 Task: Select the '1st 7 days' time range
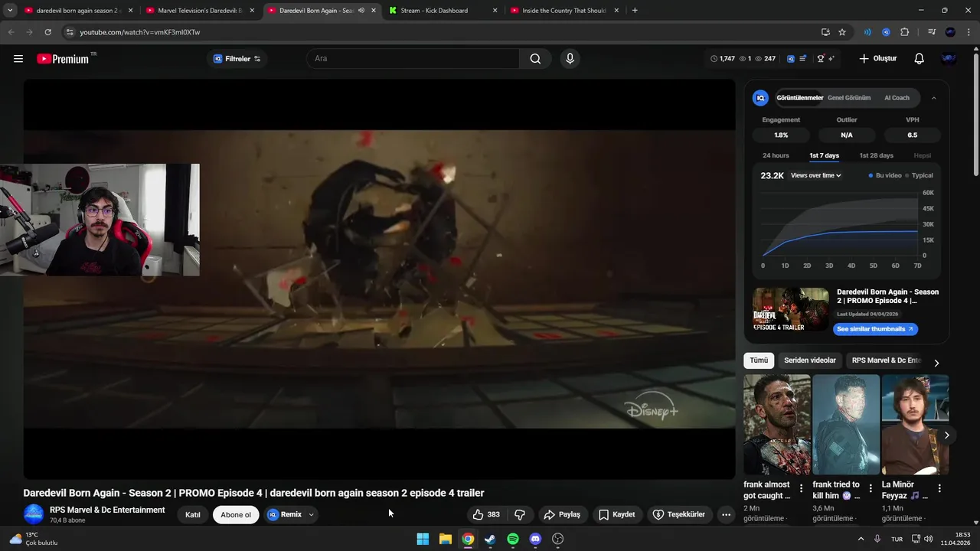tap(825, 155)
